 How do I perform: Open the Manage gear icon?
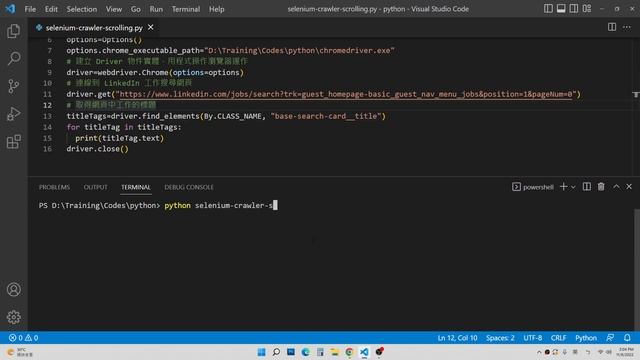point(13,317)
